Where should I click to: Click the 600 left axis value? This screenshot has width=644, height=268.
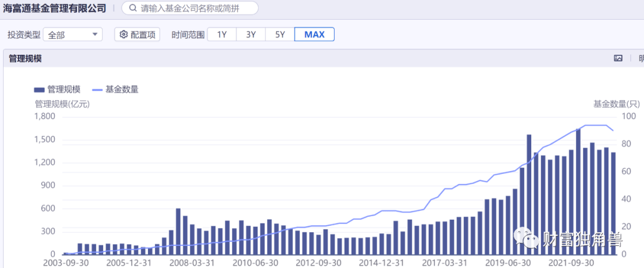(x=48, y=209)
